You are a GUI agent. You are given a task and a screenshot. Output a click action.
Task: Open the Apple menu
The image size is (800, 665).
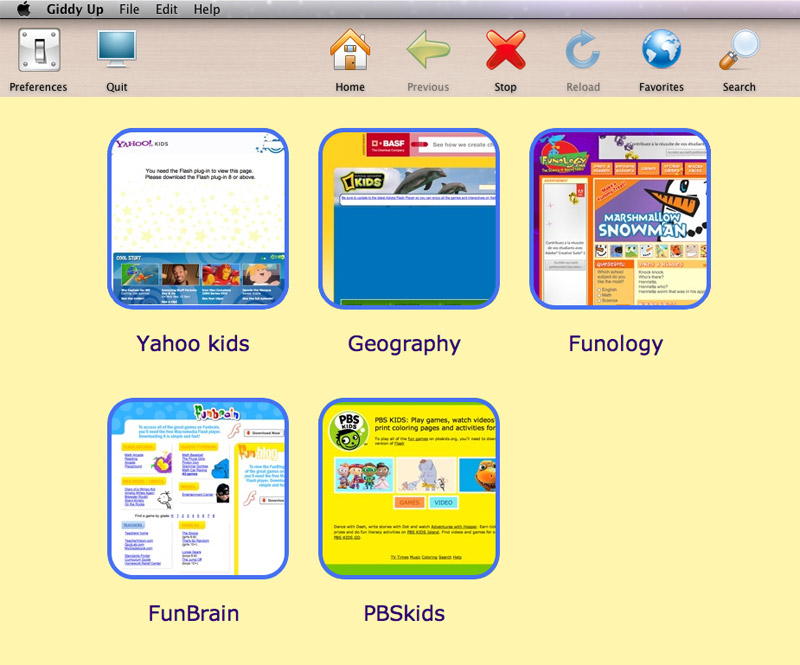point(23,9)
